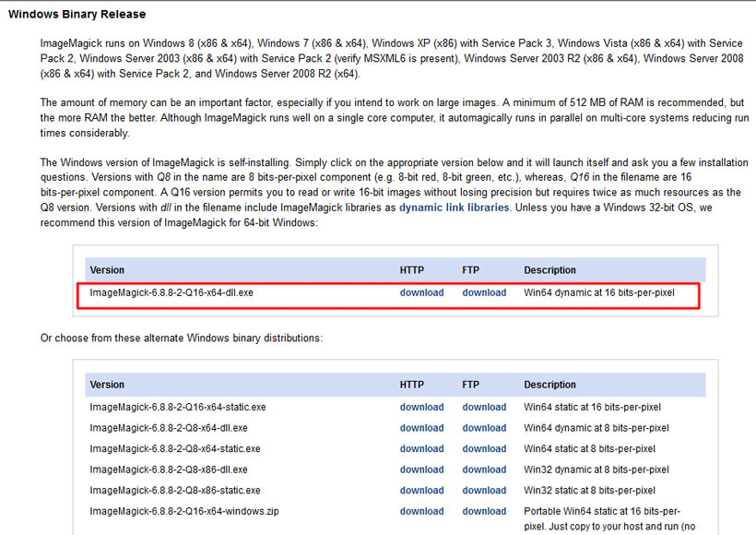756x535 pixels.
Task: Click HTTP download for Q16-x64-static.exe
Action: click(x=421, y=407)
